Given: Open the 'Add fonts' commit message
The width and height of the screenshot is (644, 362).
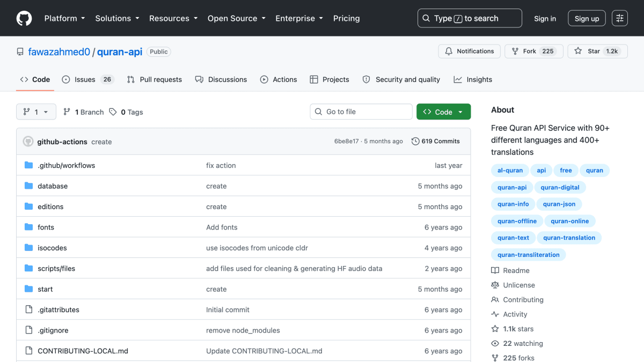Looking at the screenshot, I should tap(222, 227).
